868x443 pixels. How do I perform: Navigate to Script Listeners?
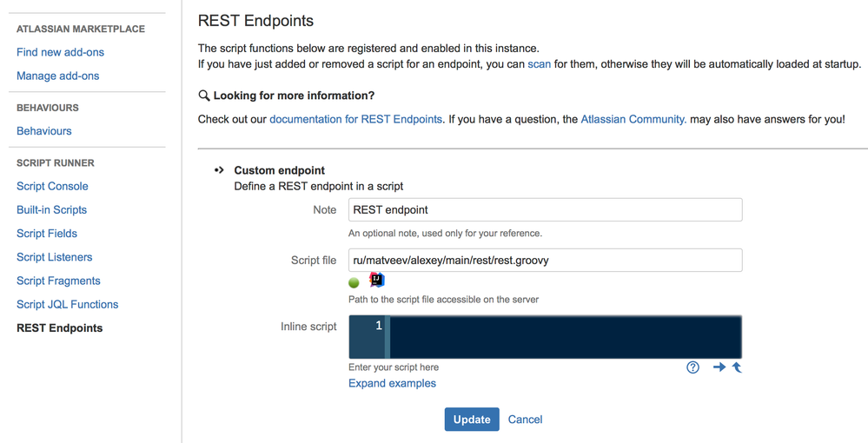(x=54, y=257)
